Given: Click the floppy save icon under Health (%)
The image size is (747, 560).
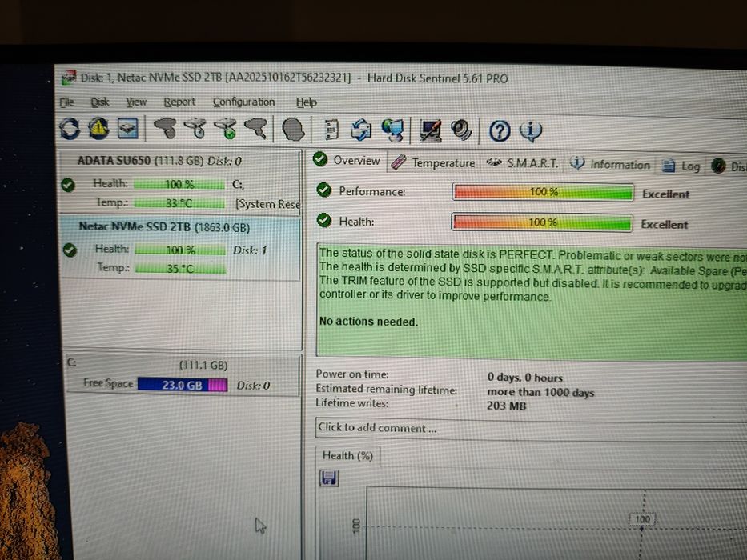Looking at the screenshot, I should [329, 478].
